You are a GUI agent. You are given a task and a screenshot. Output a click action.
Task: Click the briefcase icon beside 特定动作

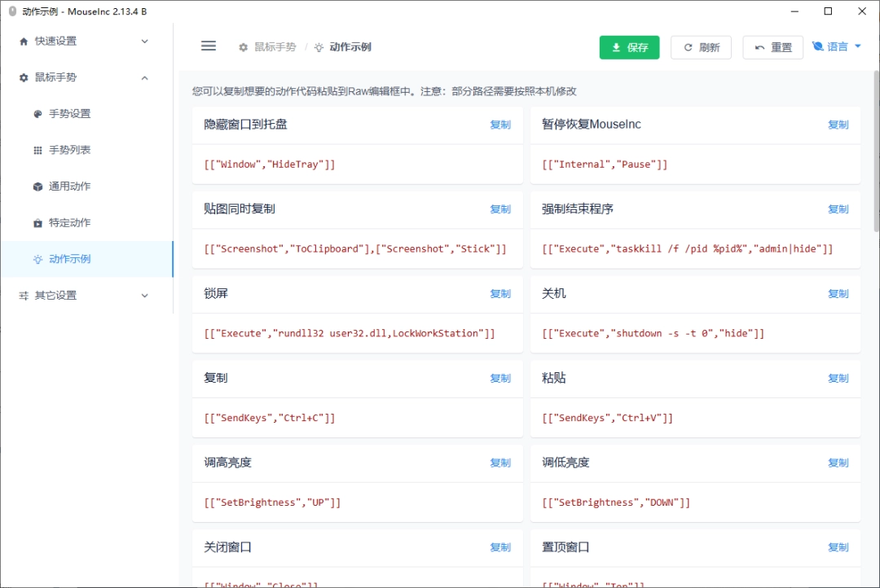(37, 223)
